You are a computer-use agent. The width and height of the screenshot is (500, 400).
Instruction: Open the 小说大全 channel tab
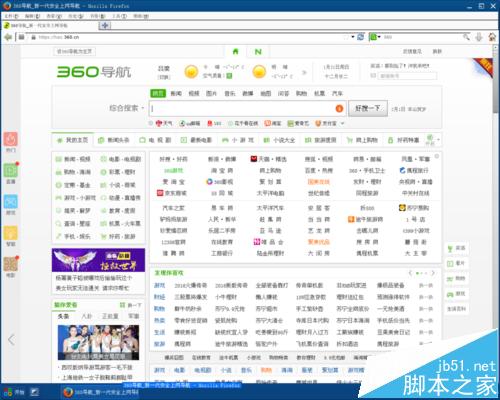pyautogui.click(x=280, y=140)
